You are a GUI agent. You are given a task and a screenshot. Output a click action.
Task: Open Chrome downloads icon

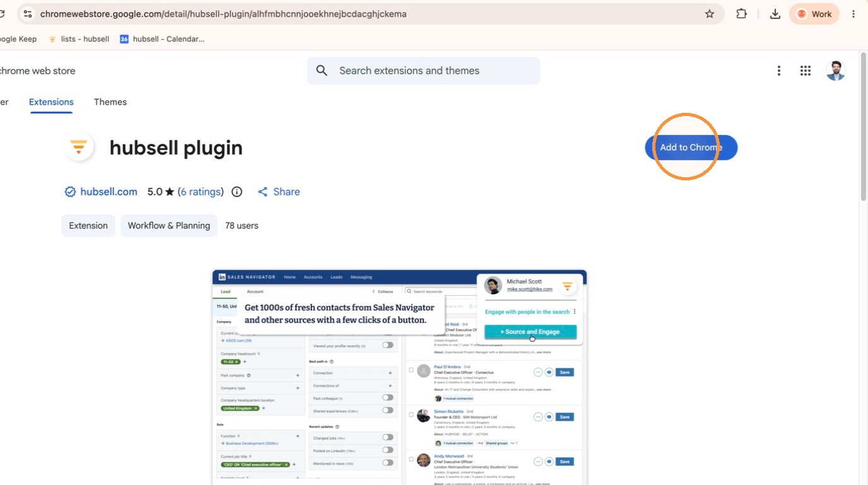click(775, 14)
